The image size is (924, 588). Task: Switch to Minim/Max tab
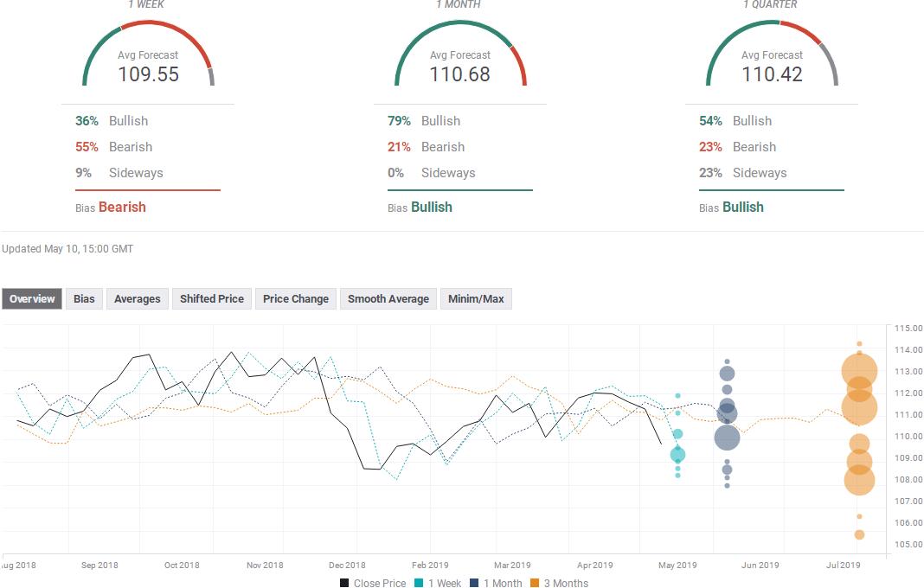[475, 299]
